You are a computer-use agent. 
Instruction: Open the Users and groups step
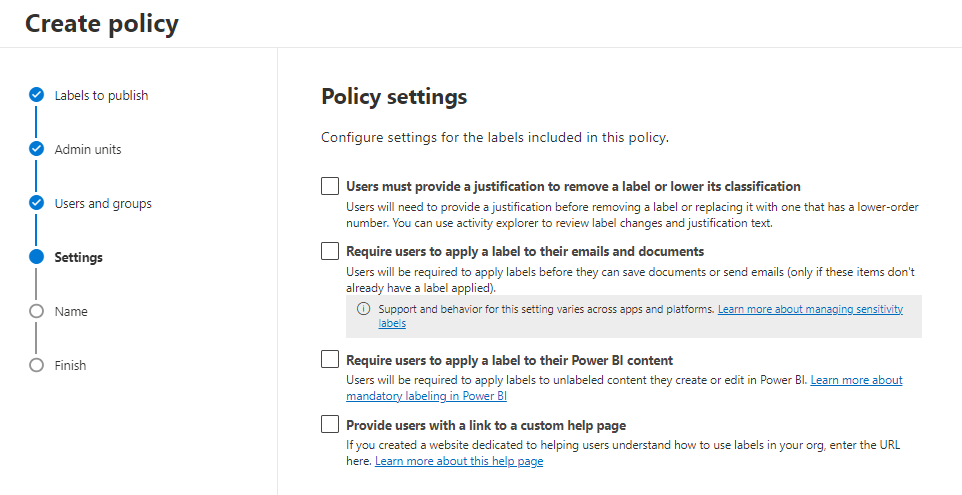coord(103,203)
